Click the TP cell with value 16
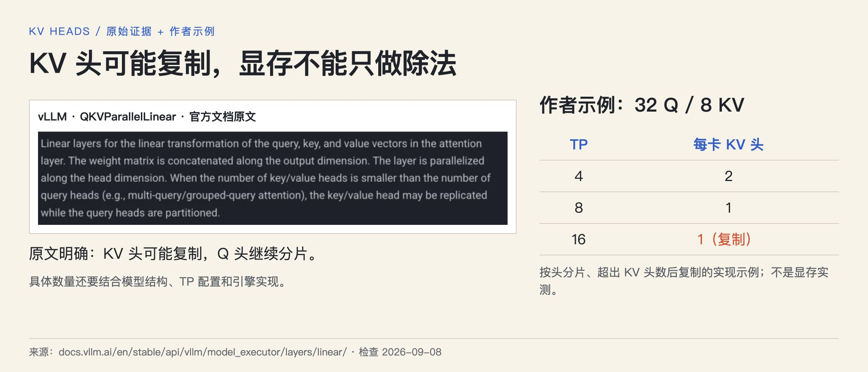This screenshot has height=372, width=868. coord(579,239)
